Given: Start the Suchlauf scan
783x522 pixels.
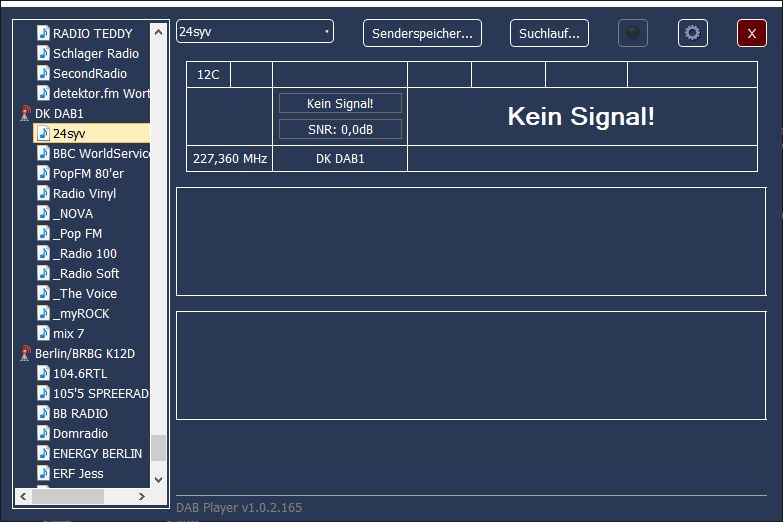Looking at the screenshot, I should pyautogui.click(x=549, y=33).
